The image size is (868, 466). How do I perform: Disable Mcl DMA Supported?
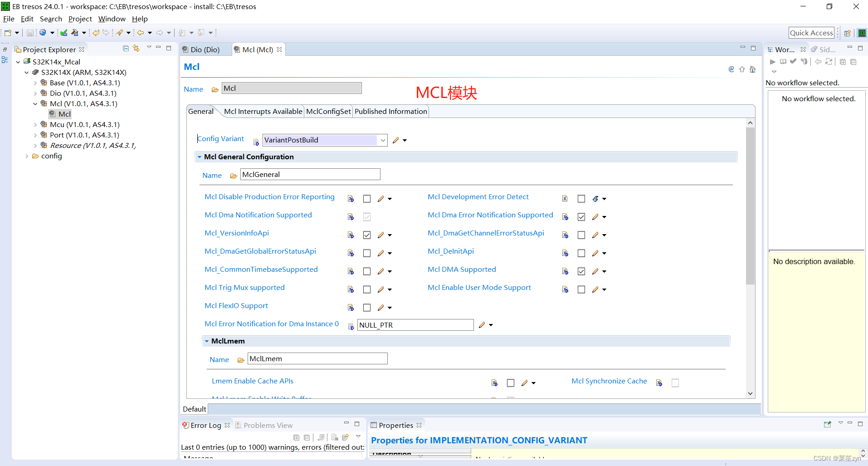point(581,271)
